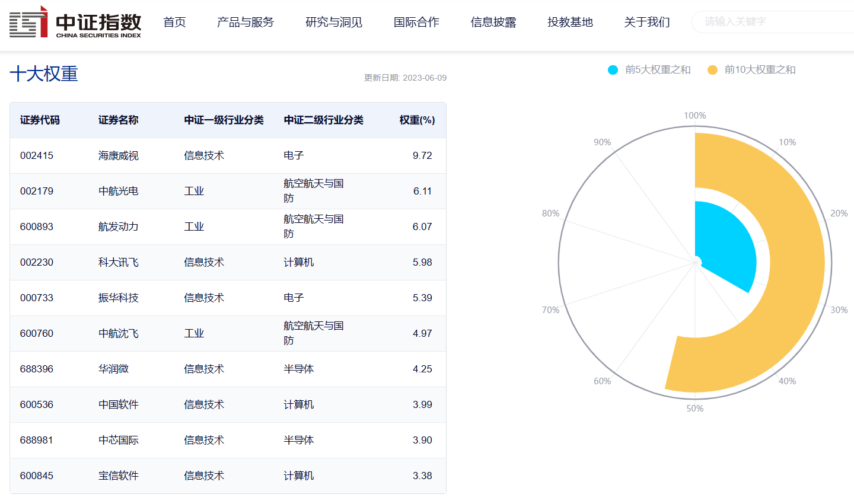Open the 信息披露 menu
Screen dimensions: 854x504
point(493,22)
